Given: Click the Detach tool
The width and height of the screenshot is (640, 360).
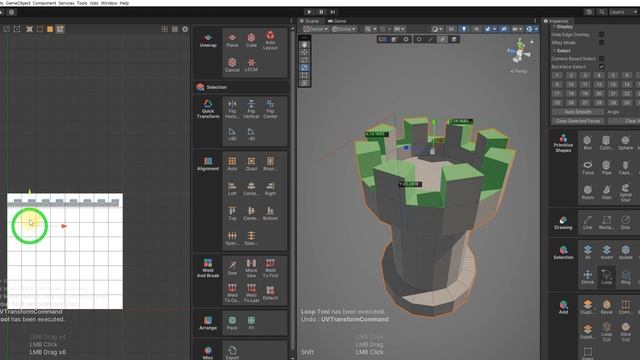Looking at the screenshot, I should point(270,293).
